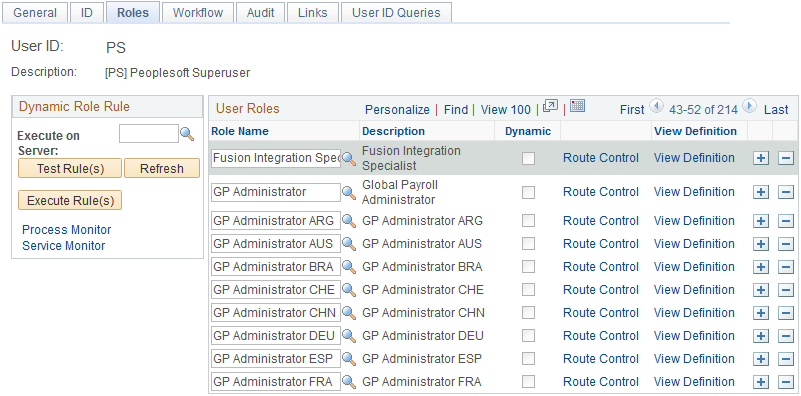The width and height of the screenshot is (801, 396).
Task: Click the Refresh button
Action: [162, 168]
